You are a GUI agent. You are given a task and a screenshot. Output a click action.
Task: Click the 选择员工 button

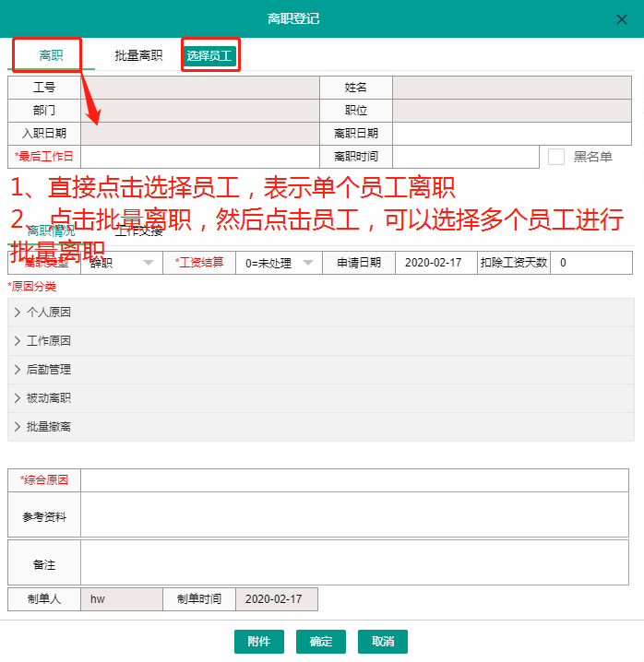click(x=211, y=56)
